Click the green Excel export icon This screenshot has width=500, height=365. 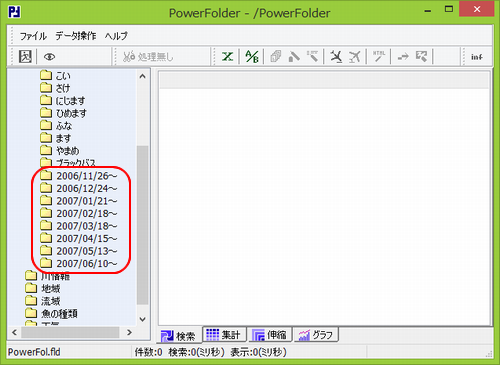(x=228, y=56)
